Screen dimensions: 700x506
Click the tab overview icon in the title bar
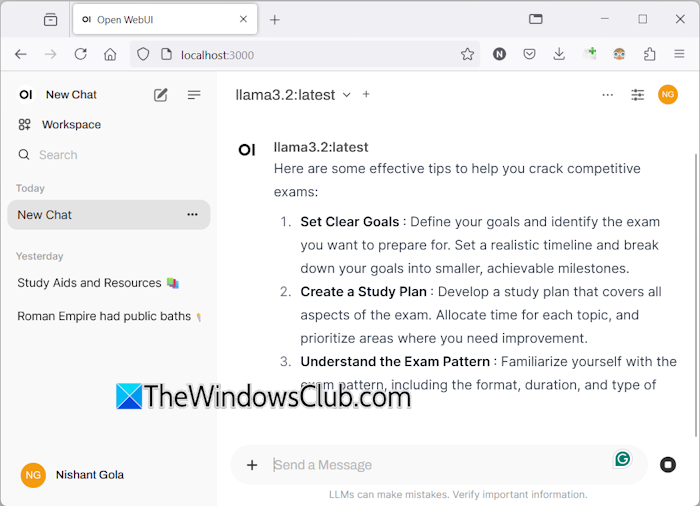[x=536, y=19]
